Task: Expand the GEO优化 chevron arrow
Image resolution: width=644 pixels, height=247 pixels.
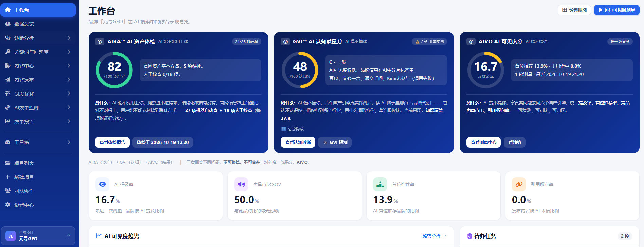Action: [x=69, y=94]
